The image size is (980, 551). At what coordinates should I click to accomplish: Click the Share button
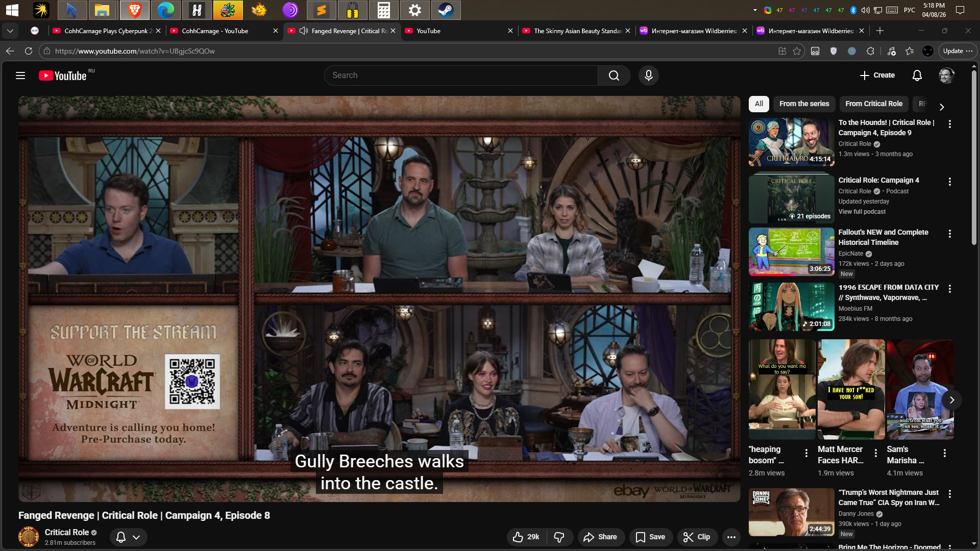coord(600,537)
